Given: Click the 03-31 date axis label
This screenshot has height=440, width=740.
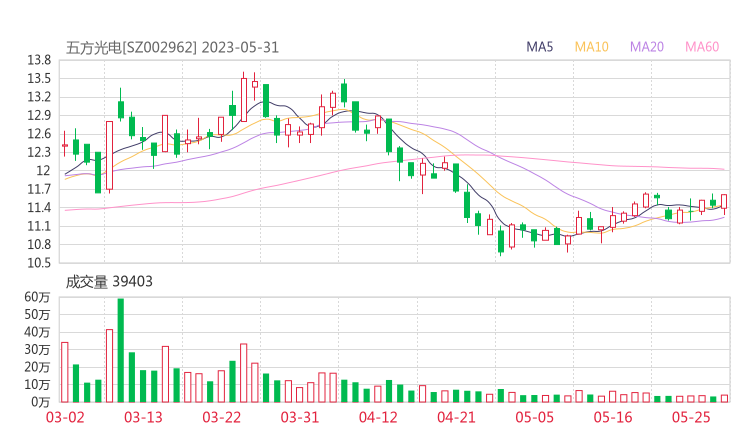Looking at the screenshot, I should pyautogui.click(x=300, y=417).
